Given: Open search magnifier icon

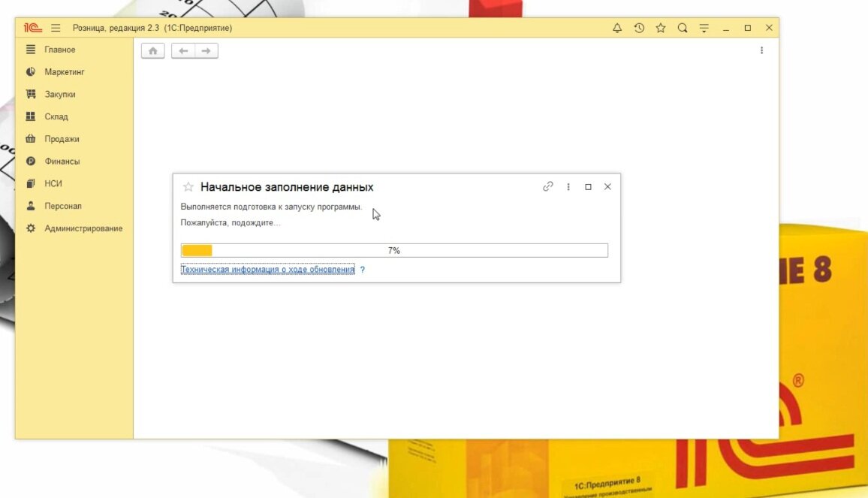Looking at the screenshot, I should coord(682,28).
